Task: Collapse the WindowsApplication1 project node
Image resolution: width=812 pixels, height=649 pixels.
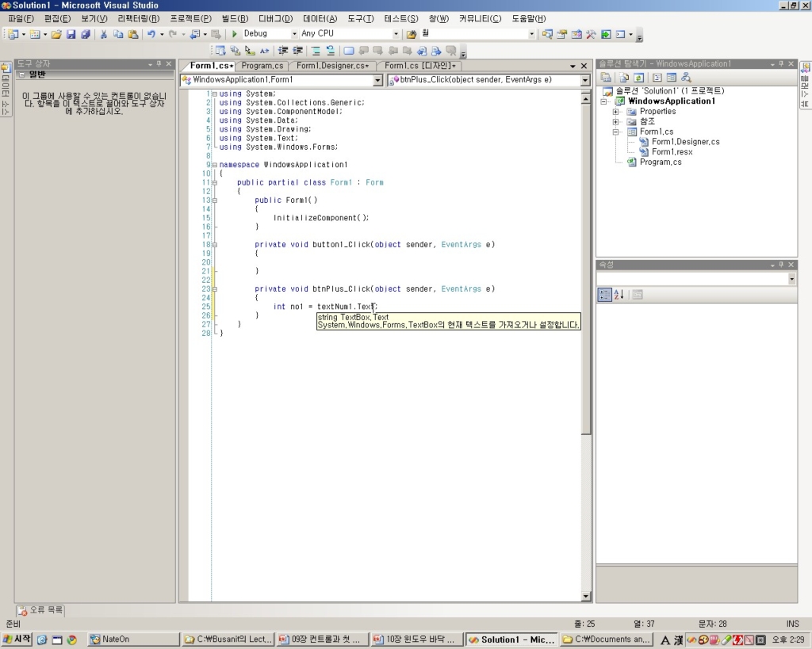Action: (x=603, y=101)
